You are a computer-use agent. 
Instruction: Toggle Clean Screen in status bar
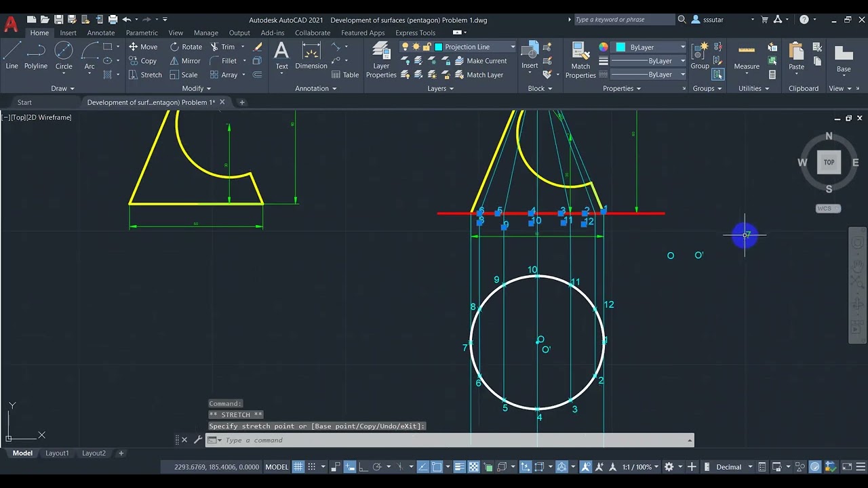click(846, 467)
